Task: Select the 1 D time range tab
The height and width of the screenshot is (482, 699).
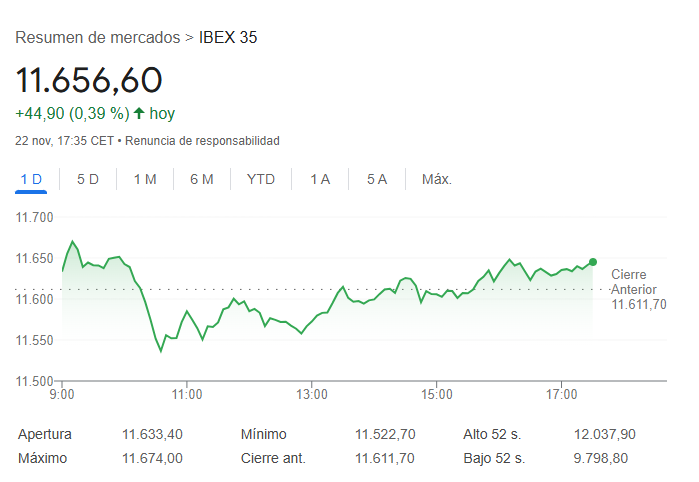Action: click(x=31, y=180)
